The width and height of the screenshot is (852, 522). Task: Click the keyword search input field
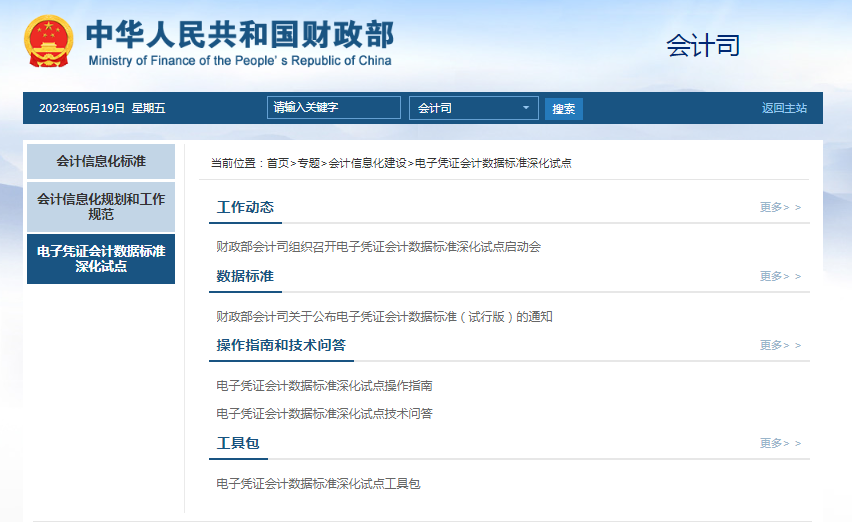(x=334, y=108)
